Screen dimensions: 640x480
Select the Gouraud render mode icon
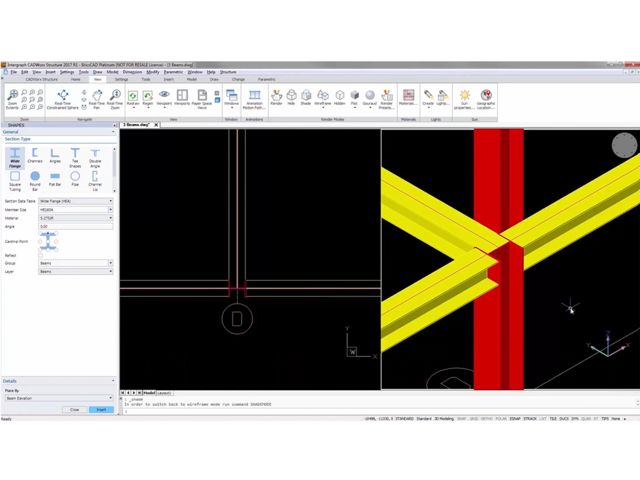(x=369, y=97)
